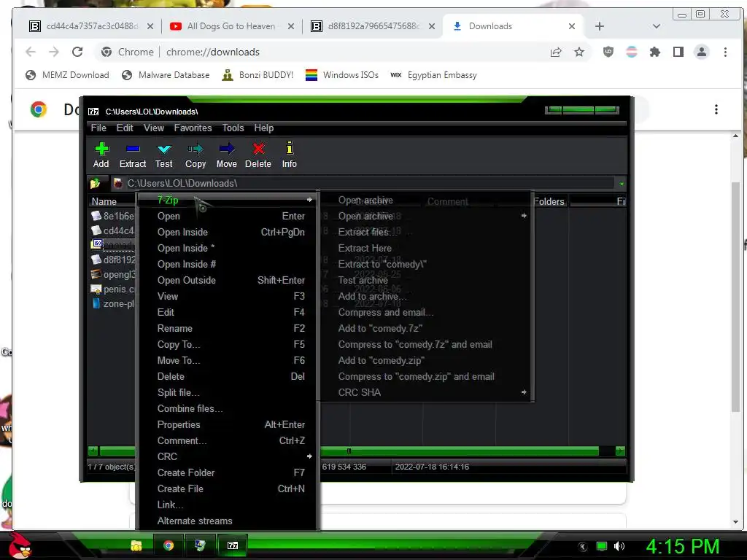Click the Extract toolbar icon
The height and width of the screenshot is (560, 747).
coord(133,155)
